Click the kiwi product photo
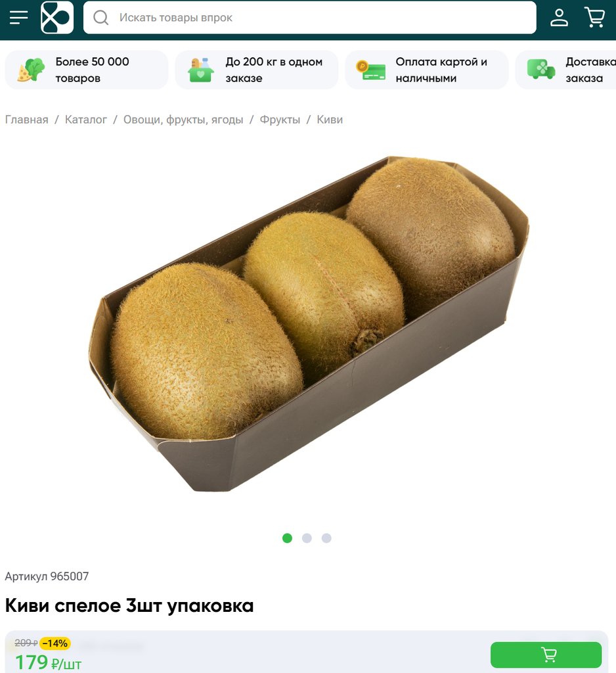 [x=309, y=324]
